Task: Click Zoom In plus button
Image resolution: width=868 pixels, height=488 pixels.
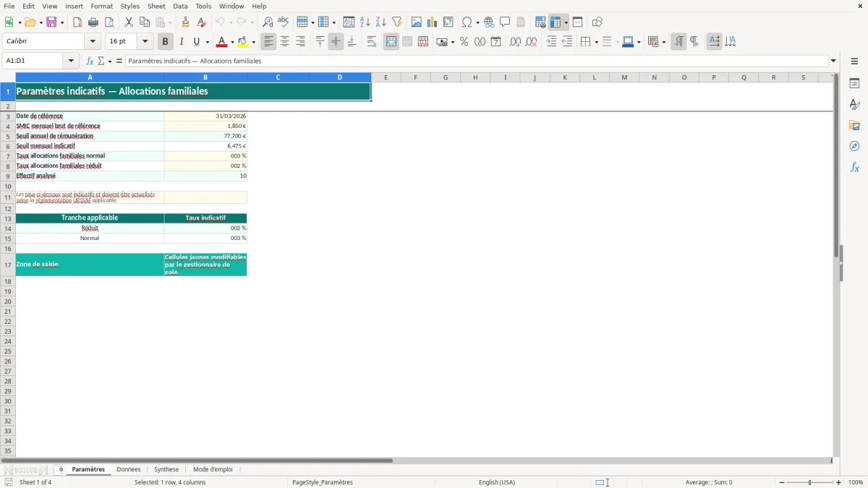Action: pos(839,482)
